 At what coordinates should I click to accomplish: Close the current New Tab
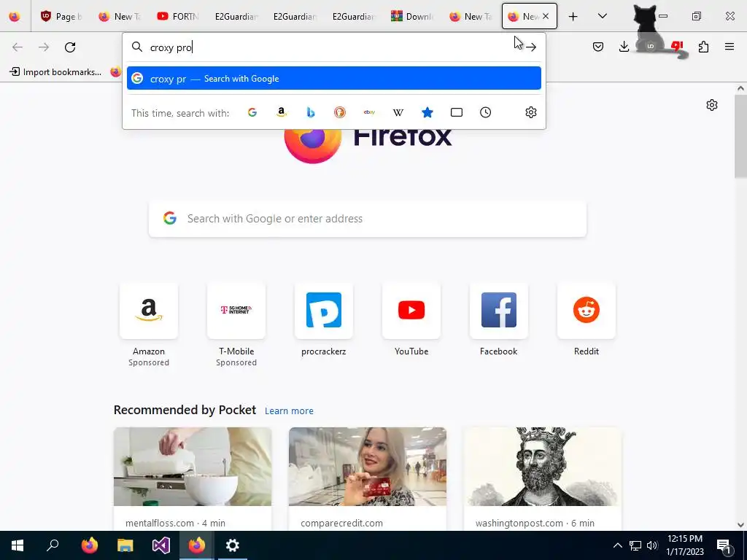coord(546,16)
